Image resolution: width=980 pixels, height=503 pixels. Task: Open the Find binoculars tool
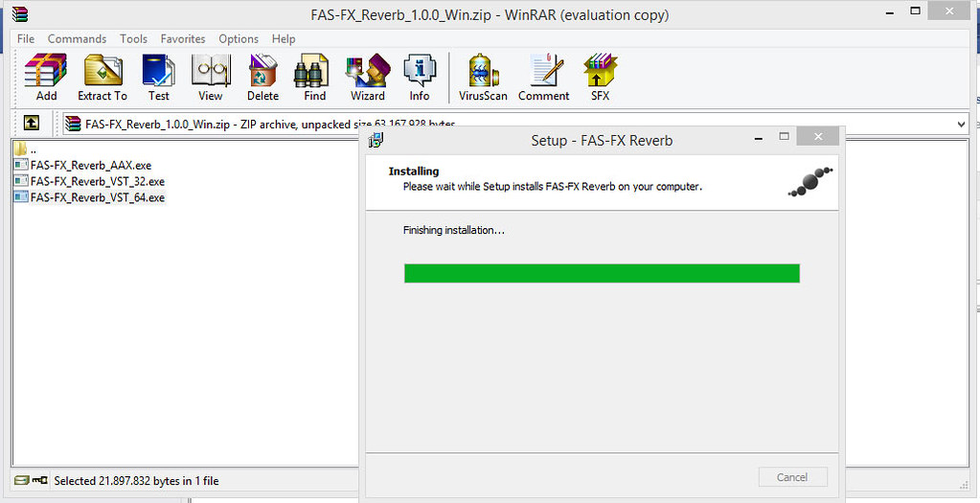point(315,77)
